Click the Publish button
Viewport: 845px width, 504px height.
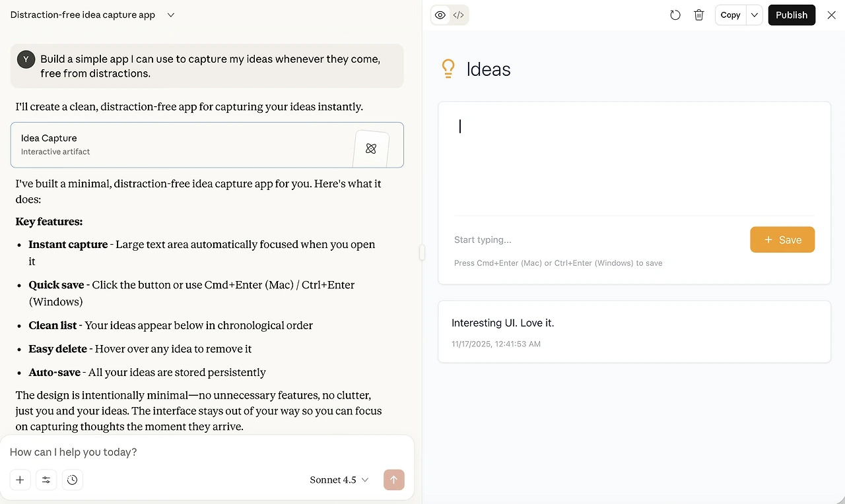pos(792,15)
